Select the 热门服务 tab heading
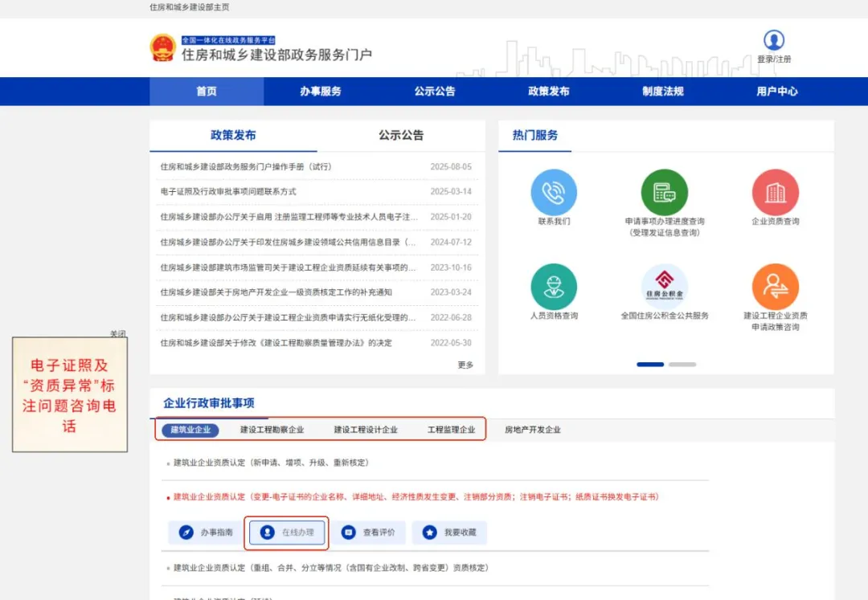 [x=534, y=135]
